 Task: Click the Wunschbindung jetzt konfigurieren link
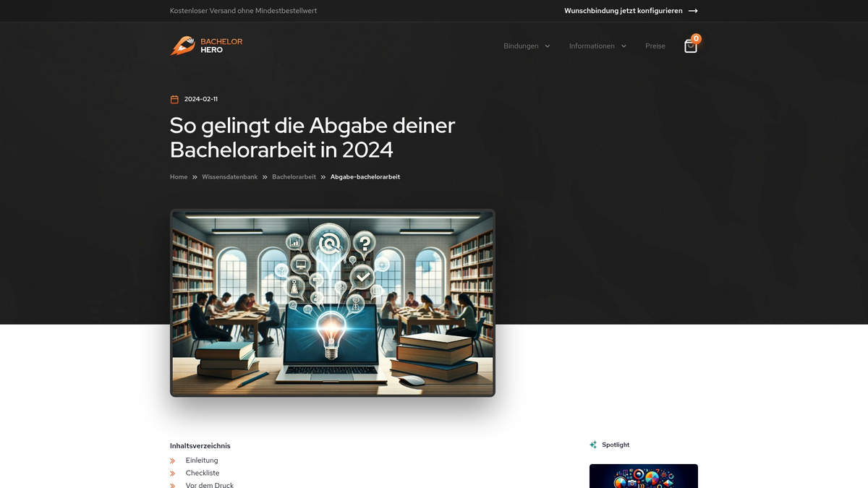coord(623,11)
